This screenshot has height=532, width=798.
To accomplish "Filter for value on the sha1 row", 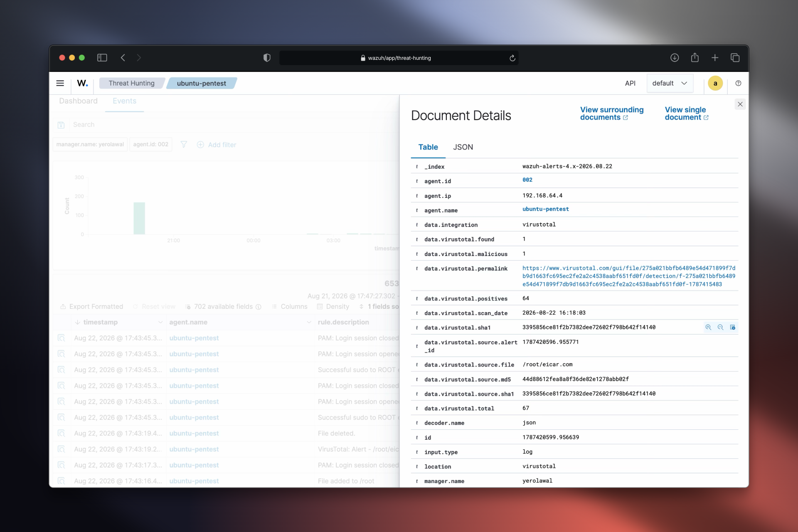I will pos(708,327).
